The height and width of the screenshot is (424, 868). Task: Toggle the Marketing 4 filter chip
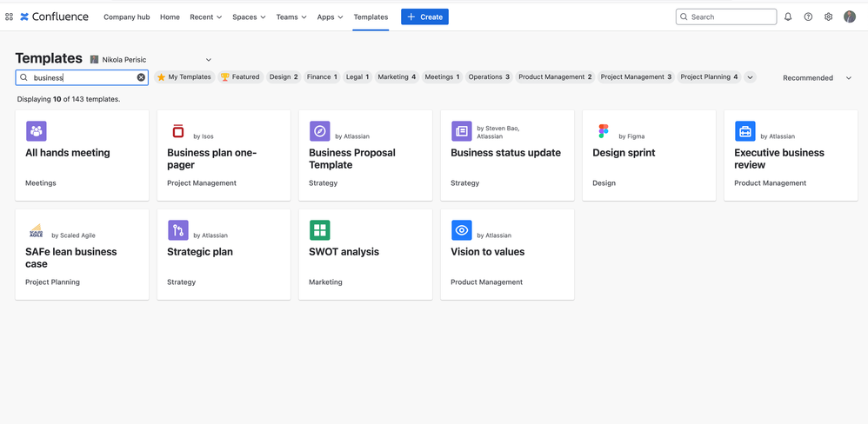point(397,76)
